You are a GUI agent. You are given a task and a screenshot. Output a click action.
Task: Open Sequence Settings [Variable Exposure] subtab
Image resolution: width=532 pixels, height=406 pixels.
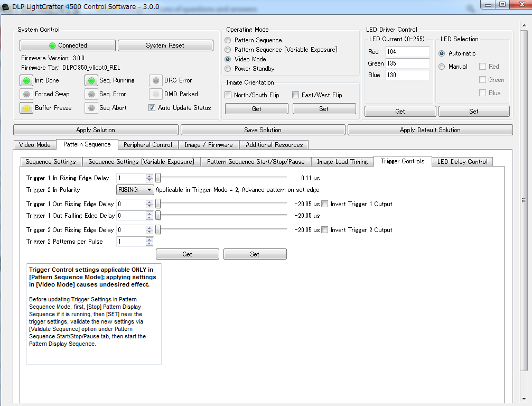(x=142, y=162)
